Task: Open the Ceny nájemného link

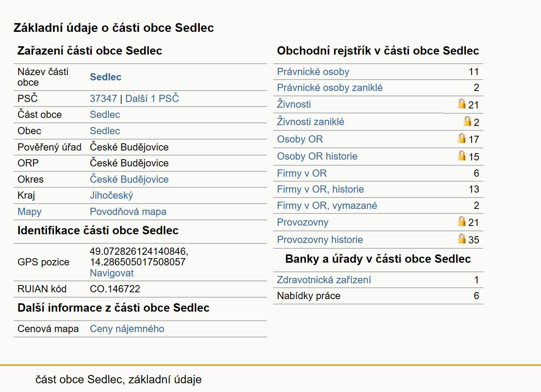Action: [127, 329]
